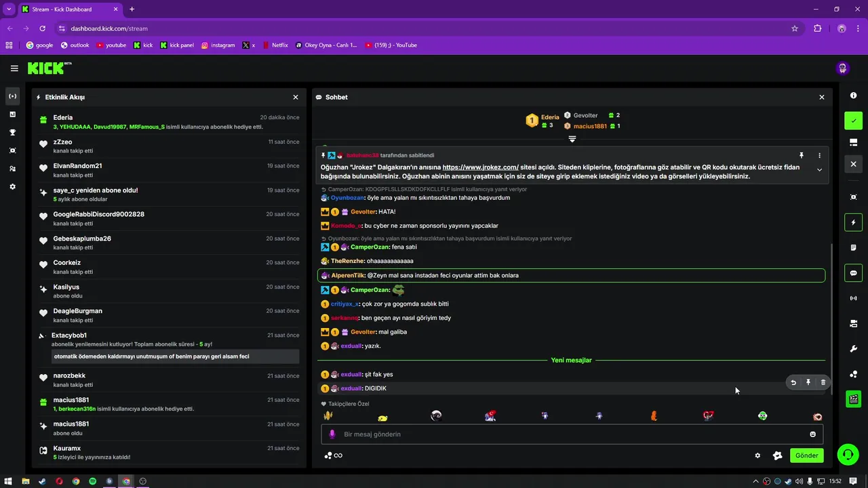The height and width of the screenshot is (488, 868).
Task: Reload the page
Action: (42, 28)
